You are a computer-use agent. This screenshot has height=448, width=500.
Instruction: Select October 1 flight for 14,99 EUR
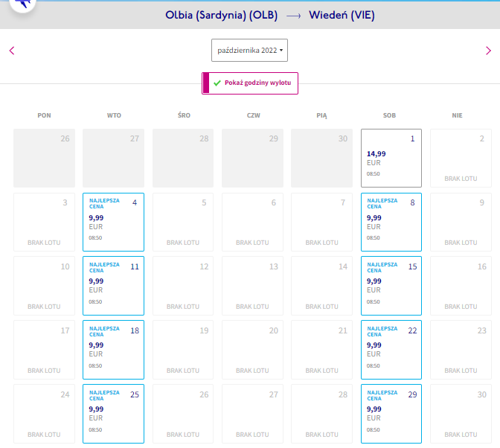tap(391, 158)
